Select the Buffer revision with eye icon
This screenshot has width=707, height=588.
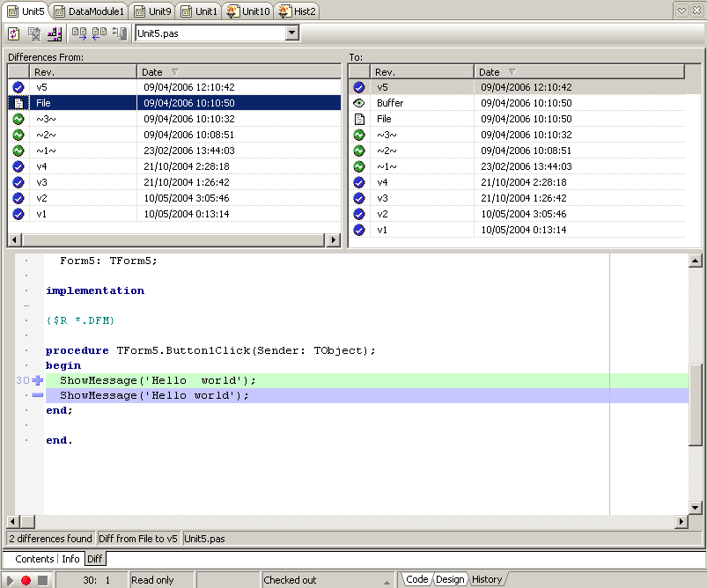[x=390, y=103]
